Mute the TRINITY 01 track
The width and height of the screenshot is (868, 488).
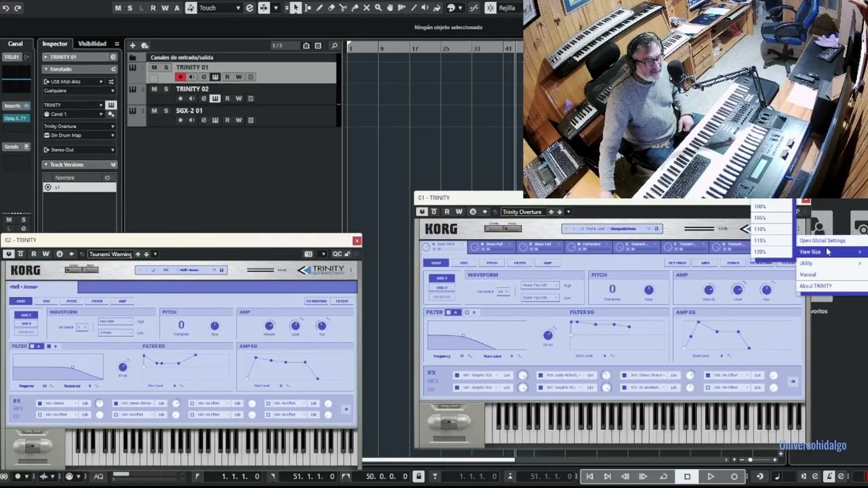click(154, 68)
